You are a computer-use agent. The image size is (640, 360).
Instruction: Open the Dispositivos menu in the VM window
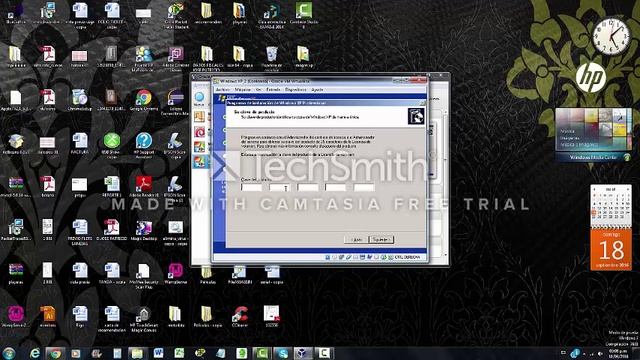pos(296,89)
